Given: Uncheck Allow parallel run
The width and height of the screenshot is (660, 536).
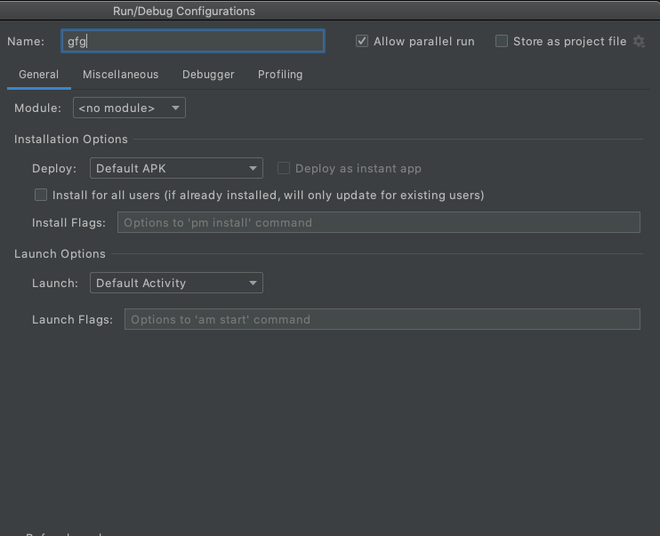Looking at the screenshot, I should 362,41.
